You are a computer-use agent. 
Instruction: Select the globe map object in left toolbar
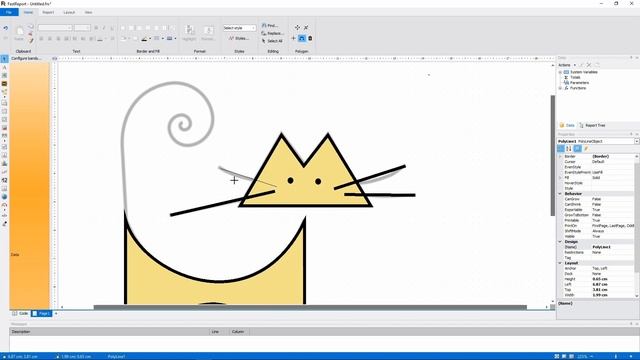(x=4, y=197)
